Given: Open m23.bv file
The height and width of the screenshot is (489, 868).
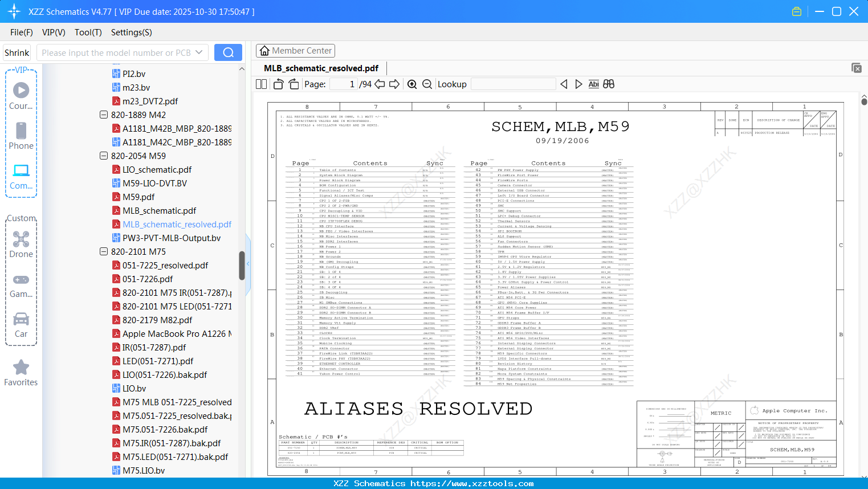Looking at the screenshot, I should point(136,87).
